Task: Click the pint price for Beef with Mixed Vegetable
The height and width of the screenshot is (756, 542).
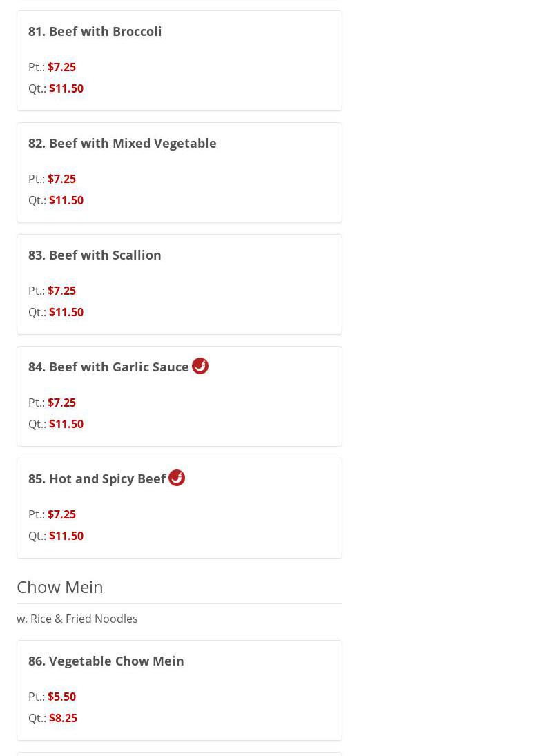Action: [x=61, y=179]
